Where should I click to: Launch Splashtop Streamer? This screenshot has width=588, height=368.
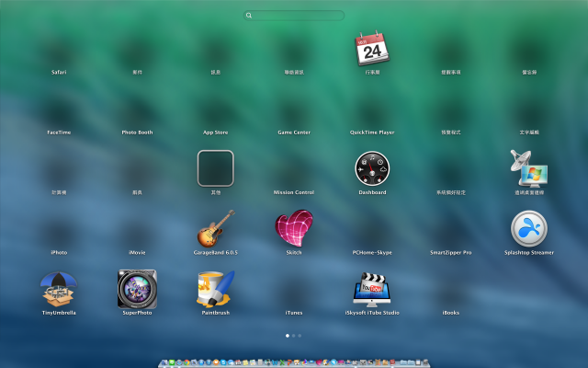click(529, 228)
